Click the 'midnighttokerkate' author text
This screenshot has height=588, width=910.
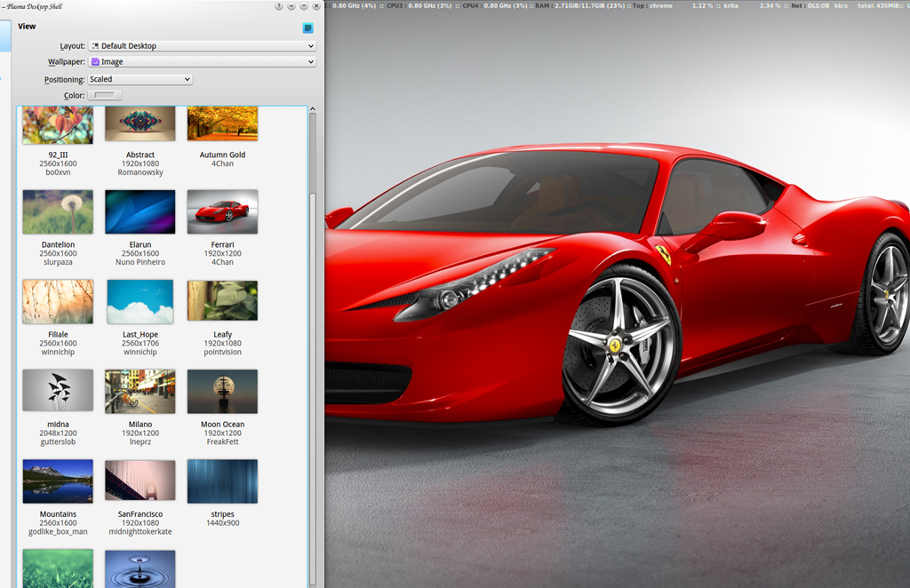140,531
